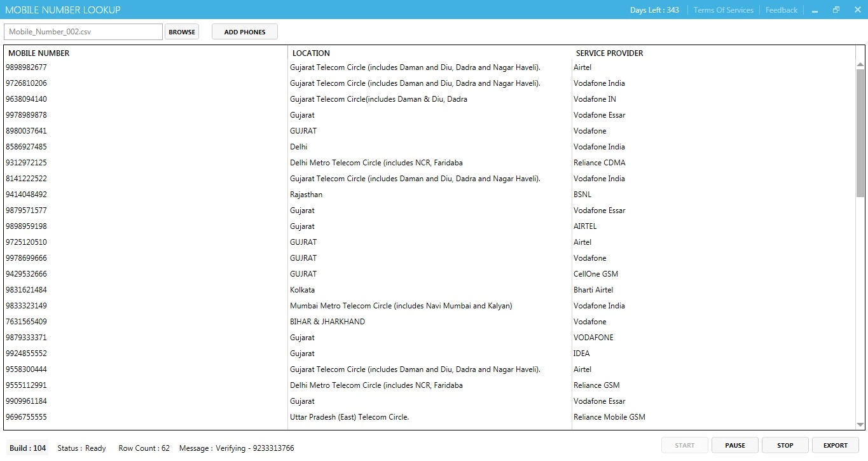
Task: Open the Feedback link
Action: [781, 10]
